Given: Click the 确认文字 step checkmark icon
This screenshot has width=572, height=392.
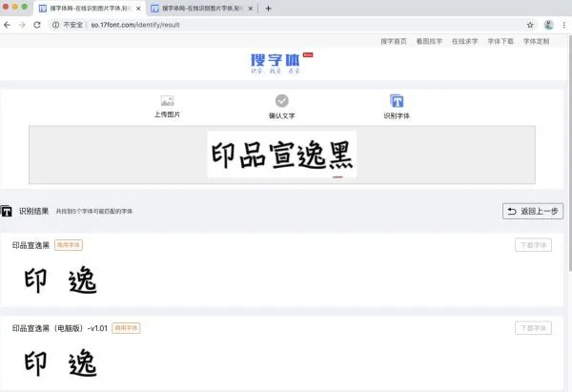Looking at the screenshot, I should [x=281, y=100].
